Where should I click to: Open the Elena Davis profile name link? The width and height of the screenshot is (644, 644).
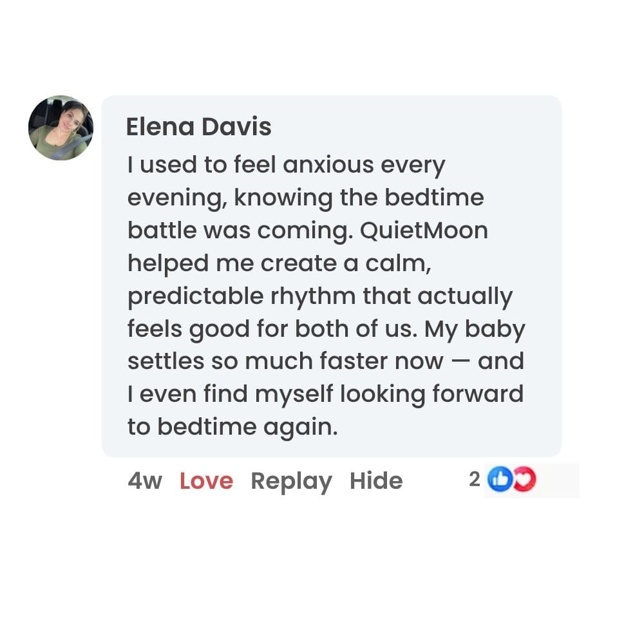(198, 127)
